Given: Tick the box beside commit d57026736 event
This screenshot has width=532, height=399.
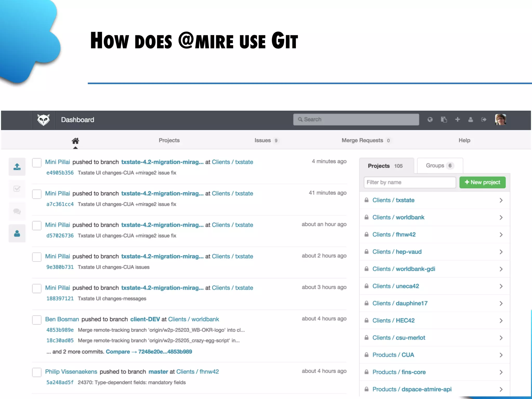Looking at the screenshot, I should (x=37, y=226).
